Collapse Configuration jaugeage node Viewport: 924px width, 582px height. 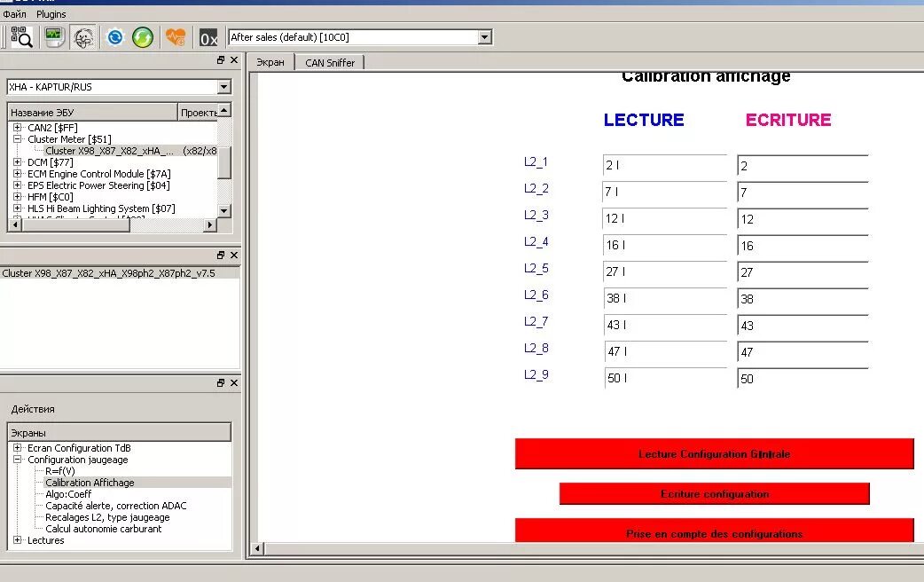[17, 460]
